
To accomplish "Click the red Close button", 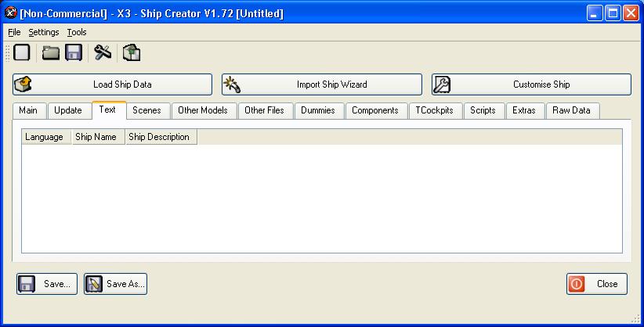I will 597,284.
